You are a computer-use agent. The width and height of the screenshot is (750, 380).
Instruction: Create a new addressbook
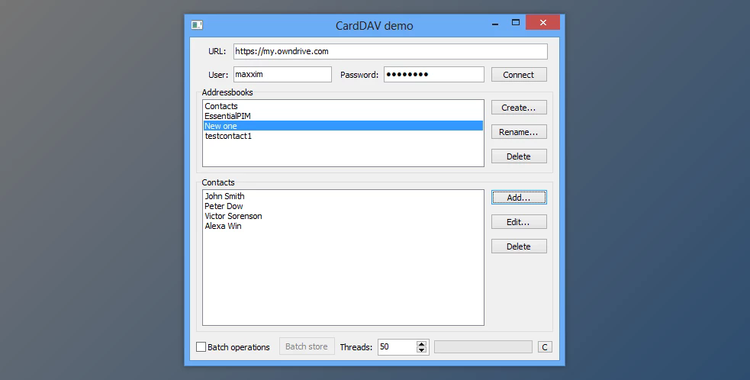pos(518,108)
